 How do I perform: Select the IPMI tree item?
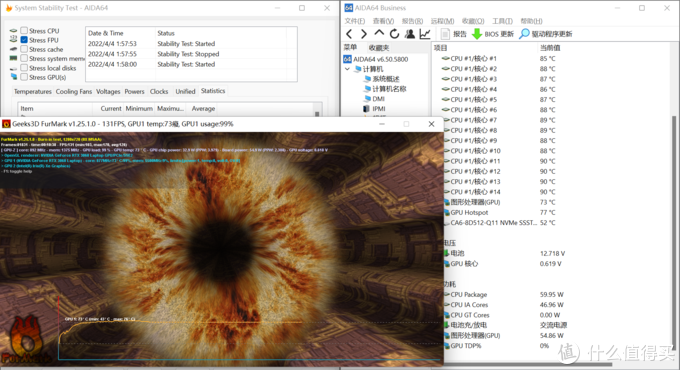pyautogui.click(x=374, y=109)
